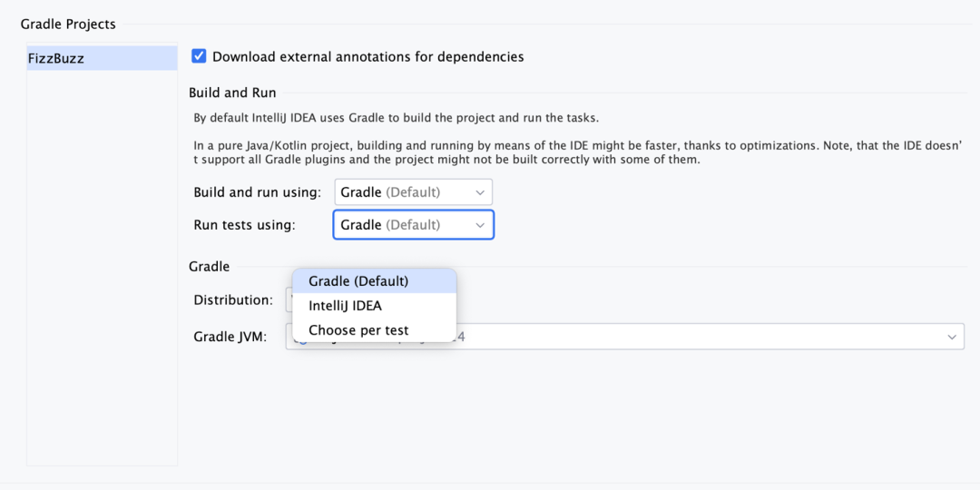Open the Run tests using dropdown
This screenshot has width=980, height=490.
413,225
